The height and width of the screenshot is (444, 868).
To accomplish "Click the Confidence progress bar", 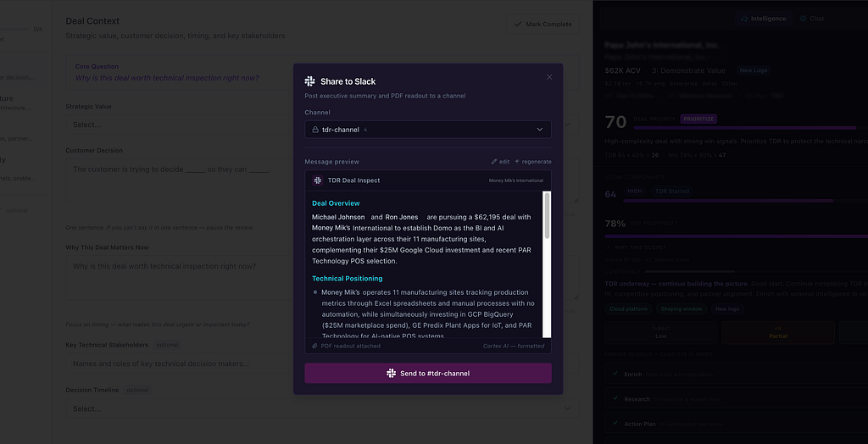I will pyautogui.click(x=757, y=272).
